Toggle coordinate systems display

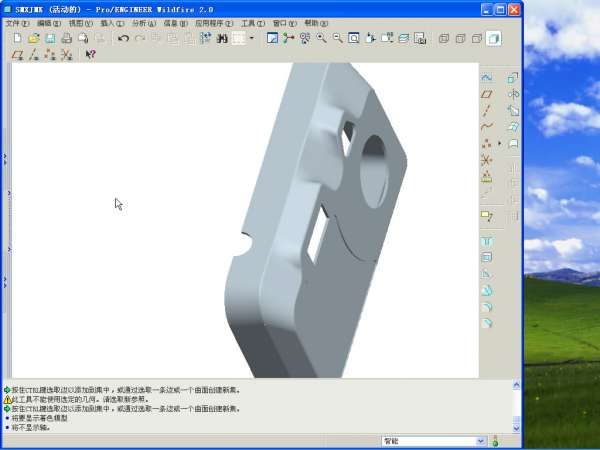tap(67, 55)
